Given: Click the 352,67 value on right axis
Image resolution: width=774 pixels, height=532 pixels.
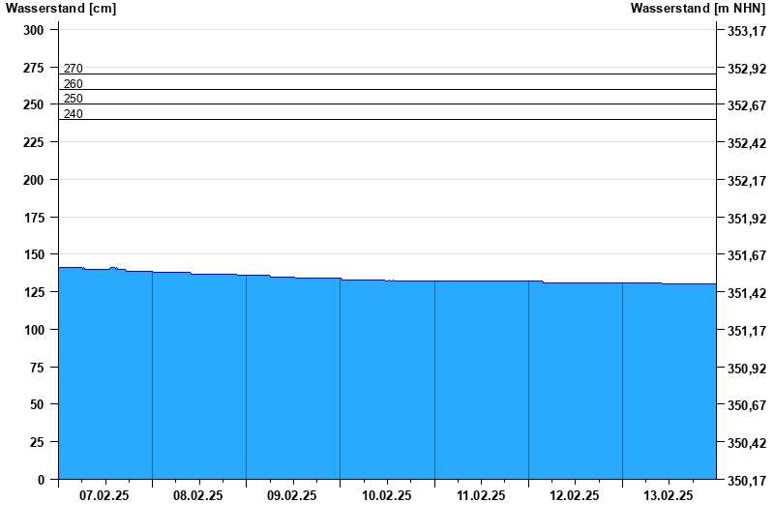Looking at the screenshot, I should 747,105.
